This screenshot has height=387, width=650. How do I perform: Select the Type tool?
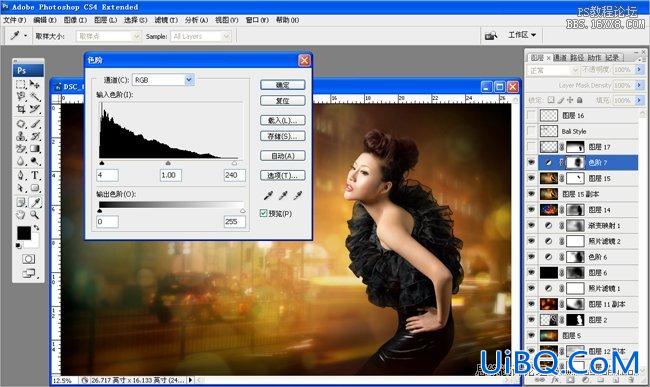(x=35, y=175)
